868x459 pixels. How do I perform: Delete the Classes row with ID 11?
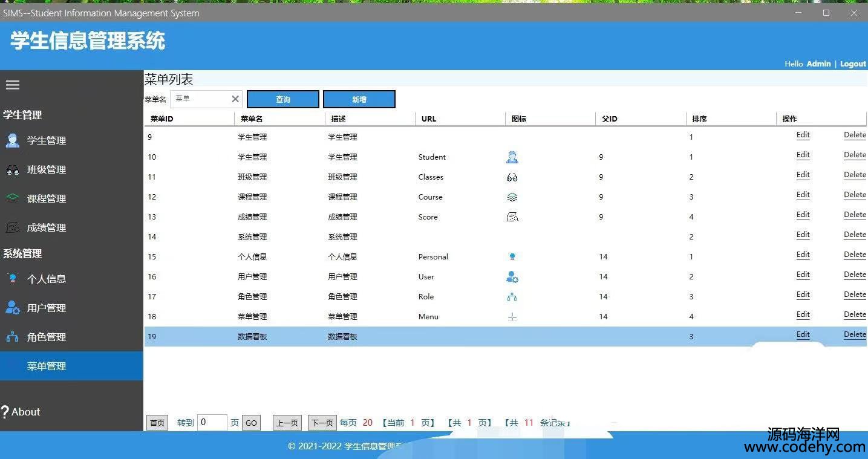[855, 175]
